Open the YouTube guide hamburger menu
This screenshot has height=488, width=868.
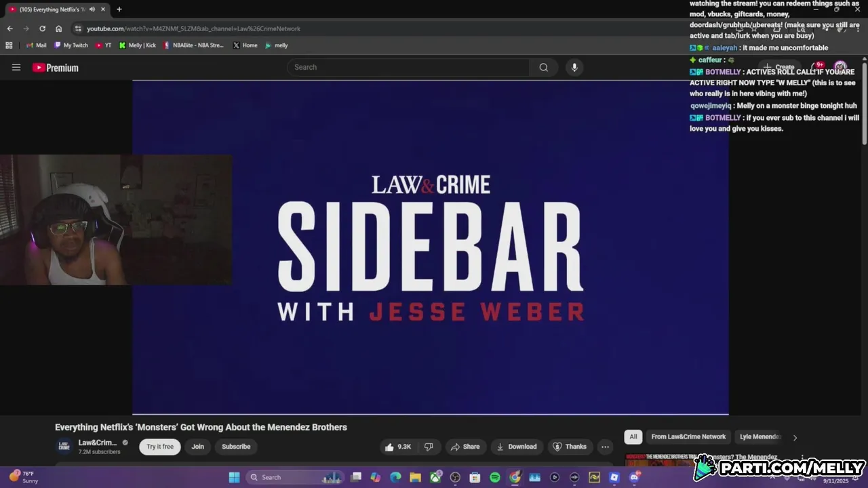tap(16, 67)
